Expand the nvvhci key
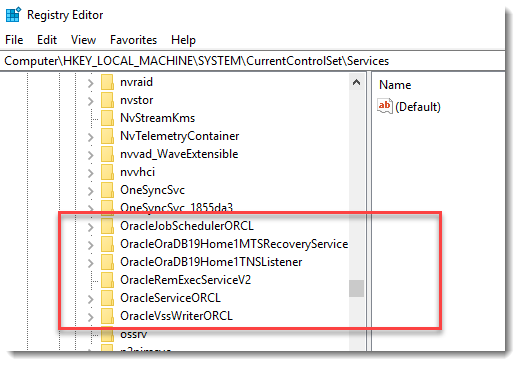The height and width of the screenshot is (366, 520). point(91,173)
